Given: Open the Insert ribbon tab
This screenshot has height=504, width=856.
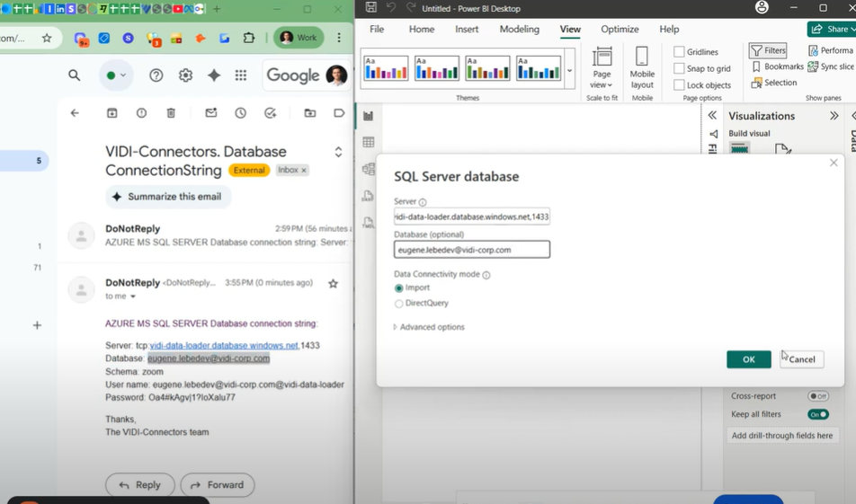Looking at the screenshot, I should (467, 30).
